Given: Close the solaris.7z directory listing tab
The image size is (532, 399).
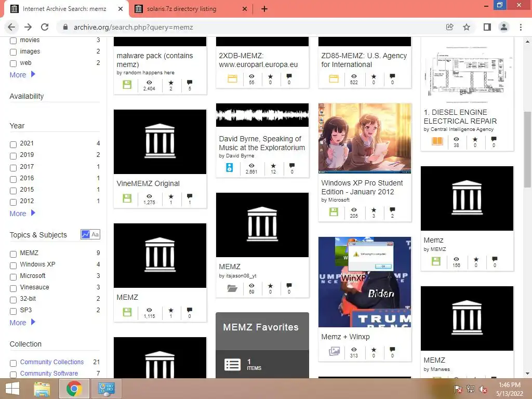Looking at the screenshot, I should point(245,9).
